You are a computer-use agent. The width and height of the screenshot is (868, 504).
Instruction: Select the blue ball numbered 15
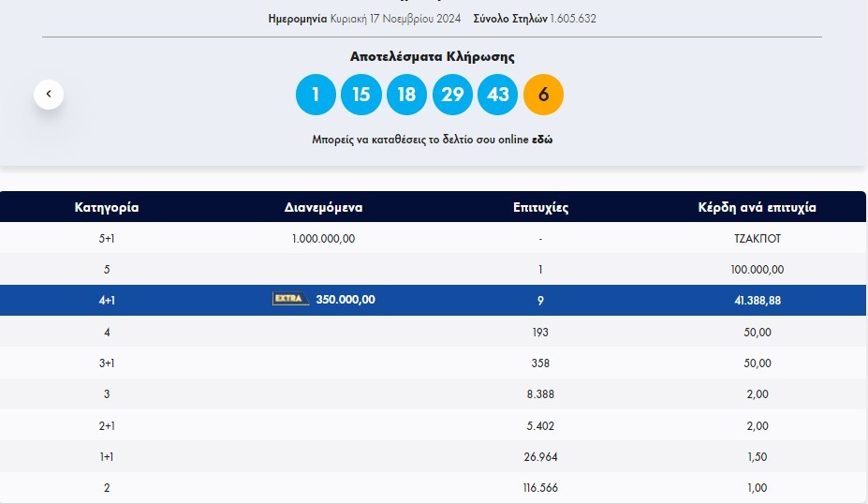click(x=361, y=95)
